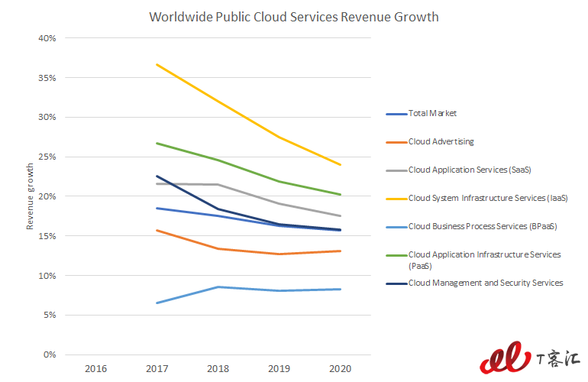Click the 2018 x-axis label

pos(218,369)
